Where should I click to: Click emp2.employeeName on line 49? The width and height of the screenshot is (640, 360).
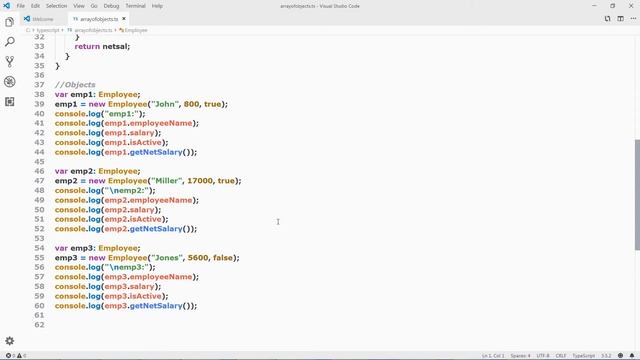149,200
